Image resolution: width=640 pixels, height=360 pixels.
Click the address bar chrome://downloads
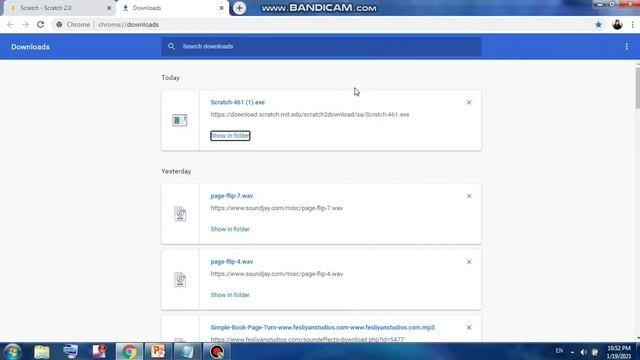click(x=128, y=24)
